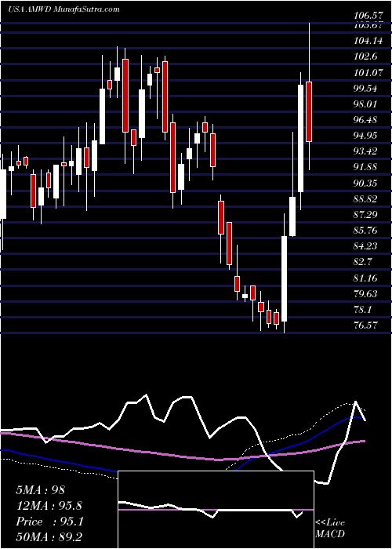Click inside the MACD inset chart box
Image resolution: width=392 pixels, height=549 pixels.
[x=216, y=510]
